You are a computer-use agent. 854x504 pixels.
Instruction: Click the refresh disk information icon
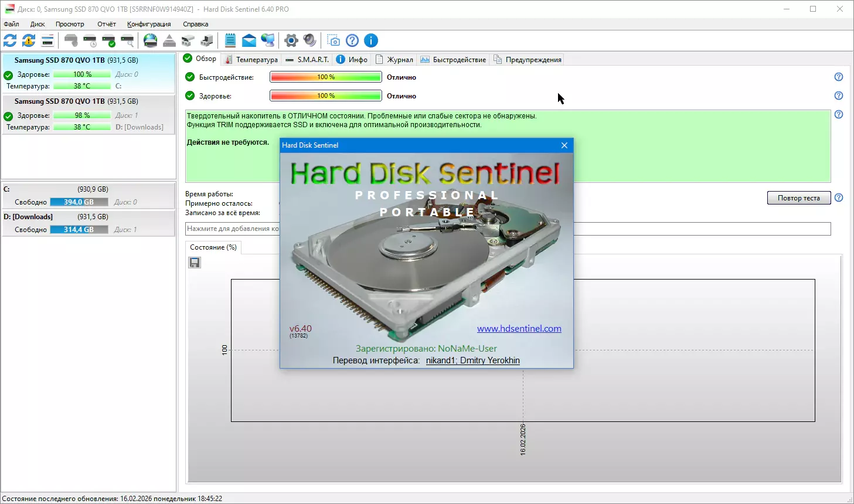(x=10, y=40)
